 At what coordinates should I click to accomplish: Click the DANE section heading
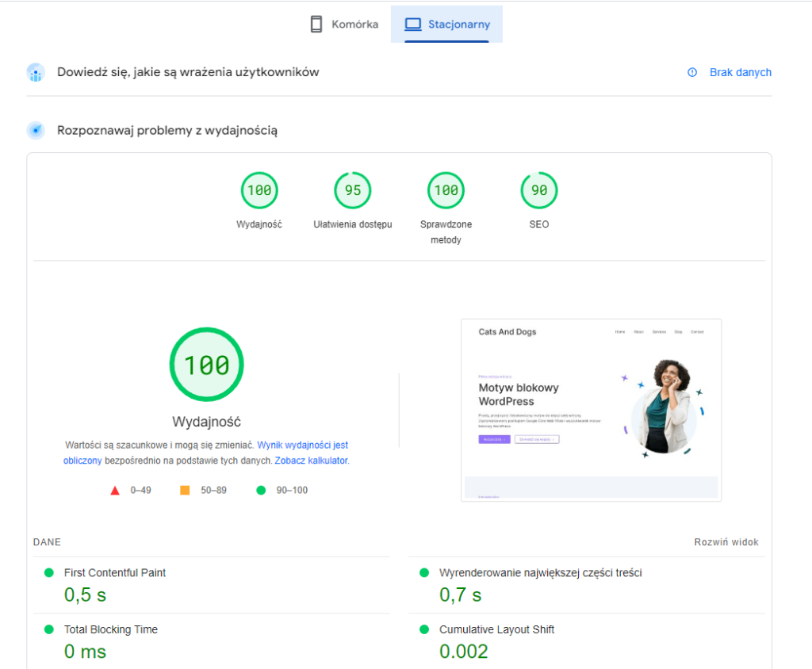click(47, 542)
